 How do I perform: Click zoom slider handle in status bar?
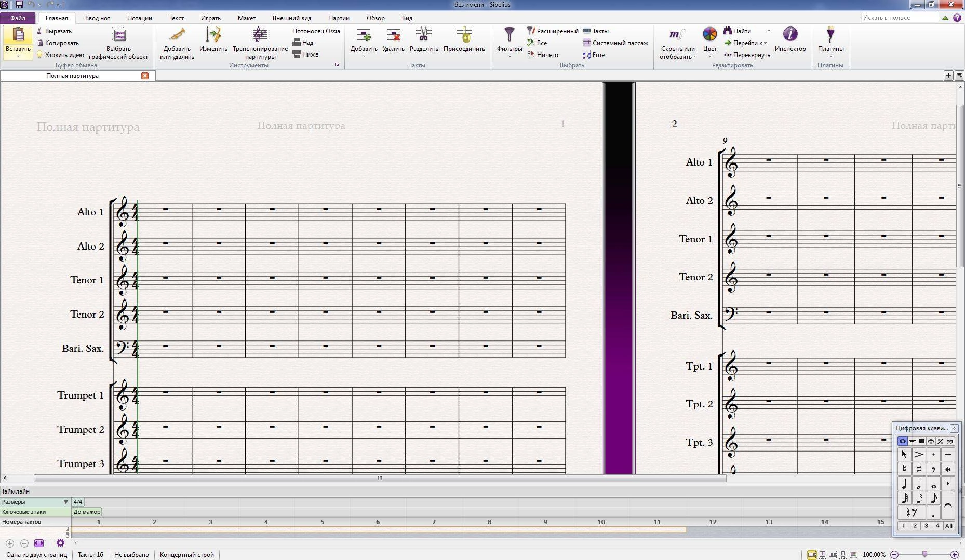click(924, 555)
